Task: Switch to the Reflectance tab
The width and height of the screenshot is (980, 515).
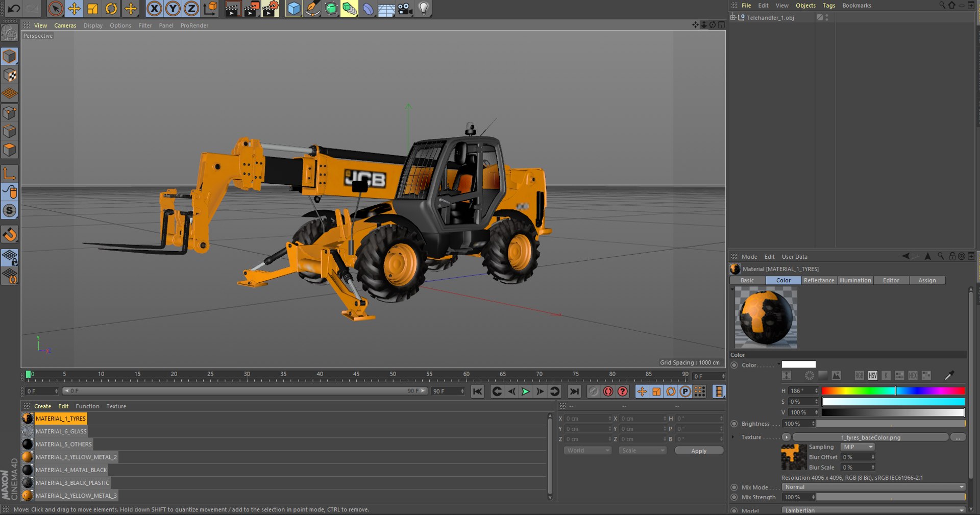Action: point(819,281)
